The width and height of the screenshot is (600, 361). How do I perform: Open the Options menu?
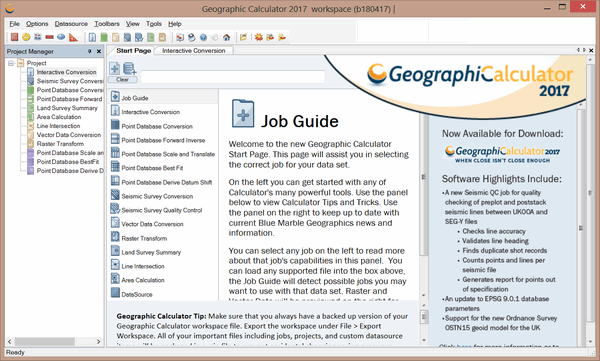coord(37,24)
